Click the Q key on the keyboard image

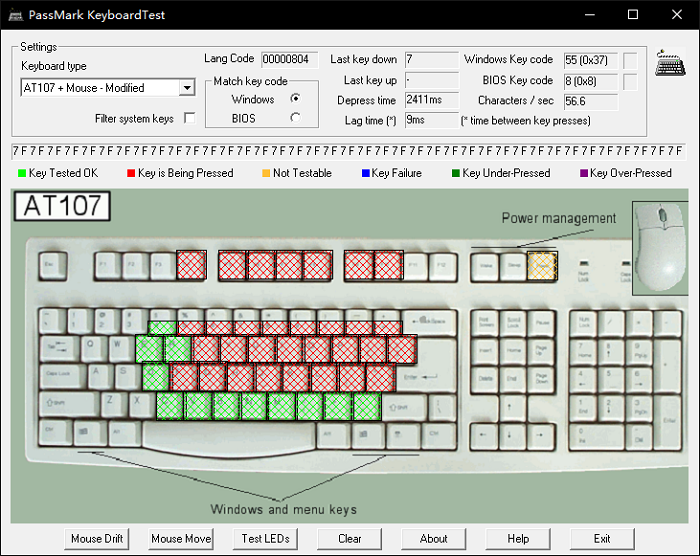coord(93,347)
